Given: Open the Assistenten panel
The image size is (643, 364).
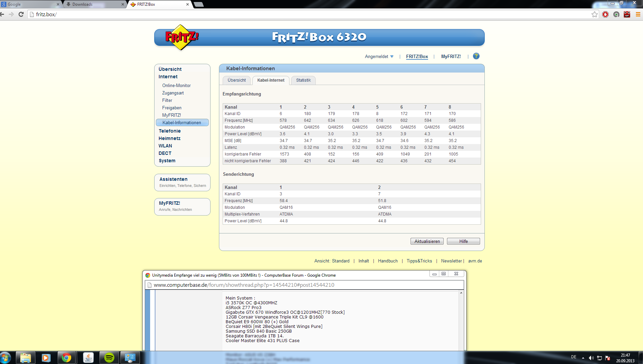Looking at the screenshot, I should 183,182.
